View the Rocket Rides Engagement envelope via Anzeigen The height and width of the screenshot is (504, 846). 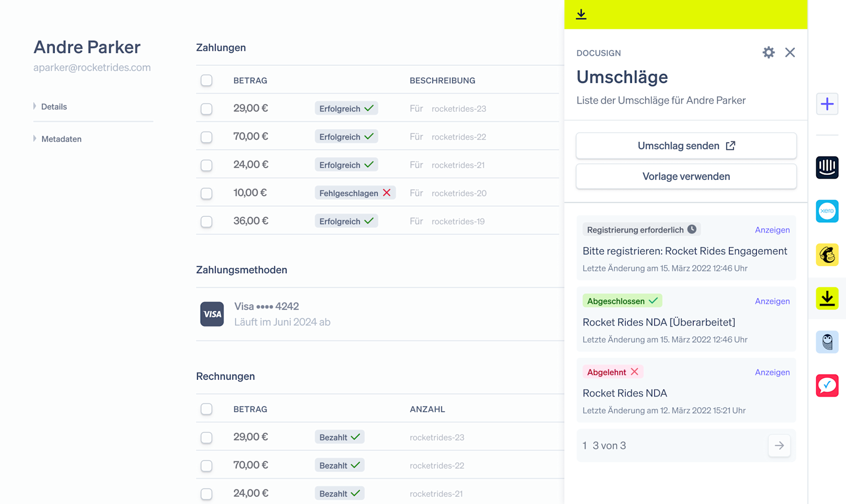point(772,230)
